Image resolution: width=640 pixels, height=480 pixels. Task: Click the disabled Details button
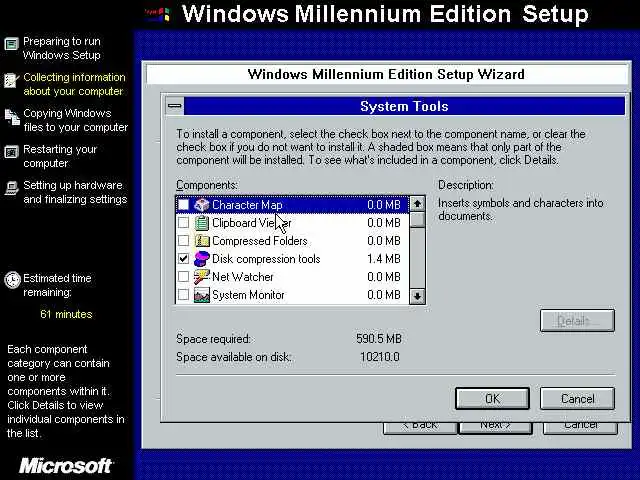[577, 320]
